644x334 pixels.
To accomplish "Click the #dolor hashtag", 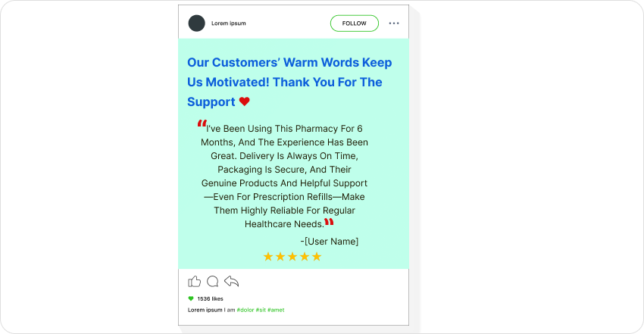I will tap(245, 311).
